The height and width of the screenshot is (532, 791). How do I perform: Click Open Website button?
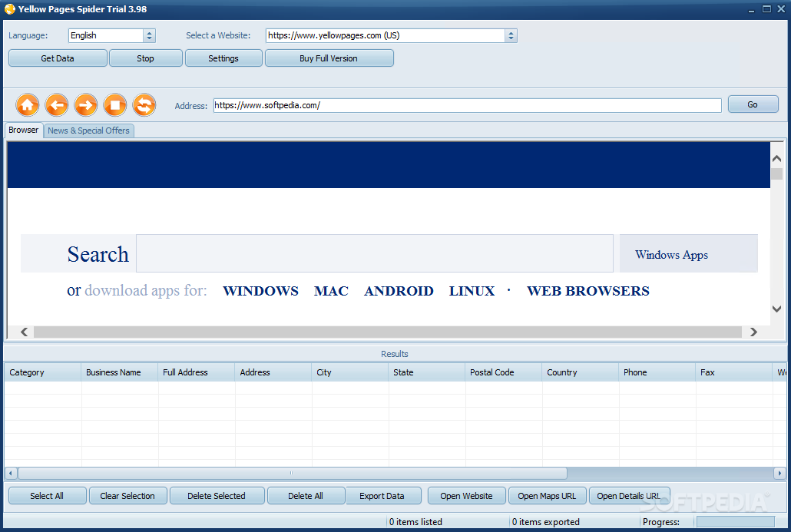point(467,496)
